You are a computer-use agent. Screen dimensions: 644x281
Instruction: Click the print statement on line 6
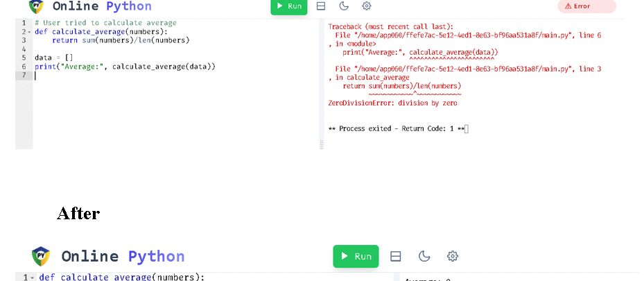tap(125, 67)
